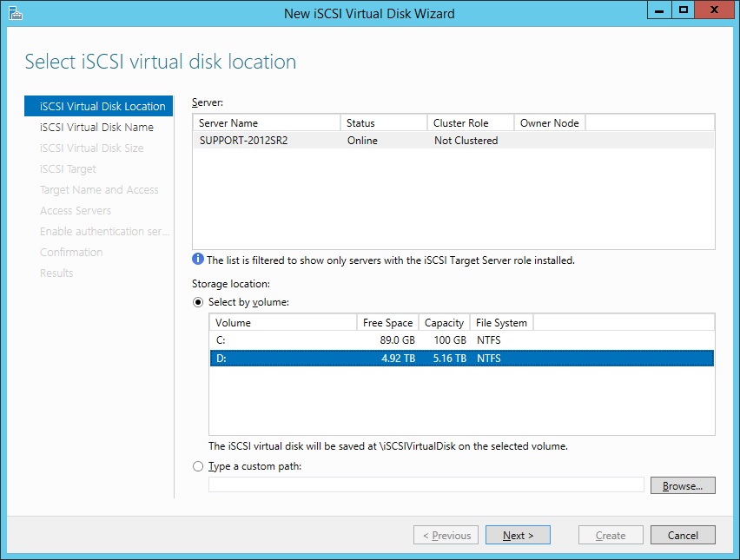Click the blue info icon below server list

pyautogui.click(x=197, y=260)
